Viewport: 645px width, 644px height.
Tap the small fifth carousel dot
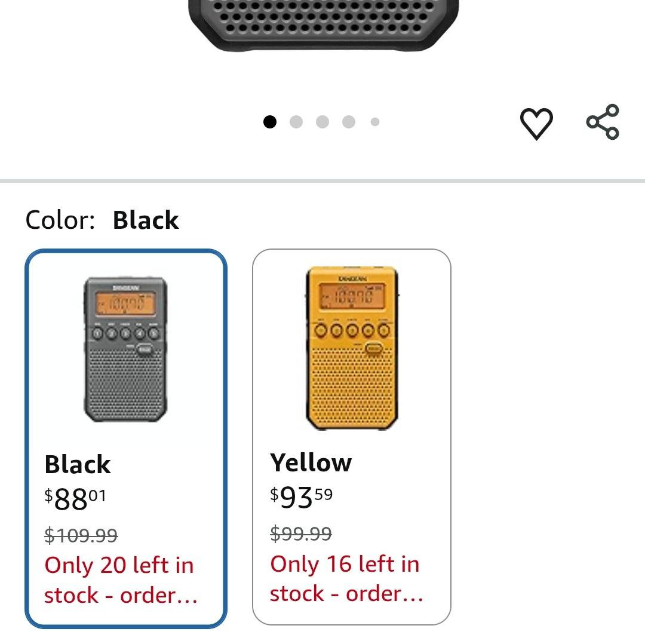[x=375, y=122]
